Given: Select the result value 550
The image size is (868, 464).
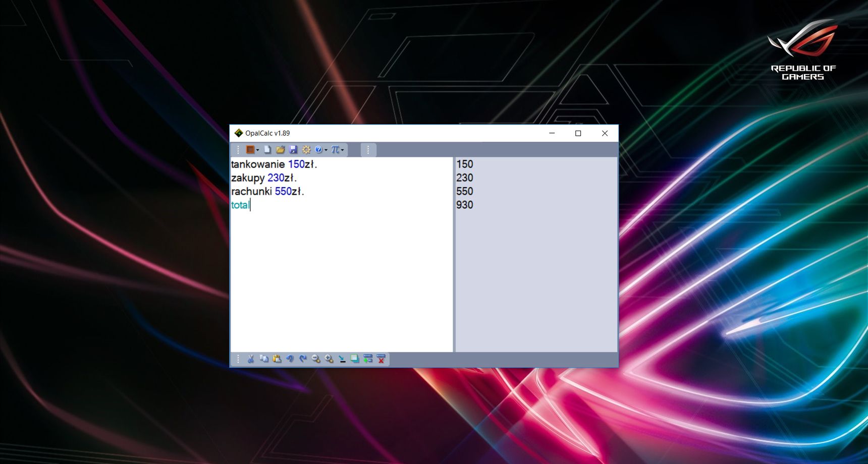Looking at the screenshot, I should tap(465, 191).
